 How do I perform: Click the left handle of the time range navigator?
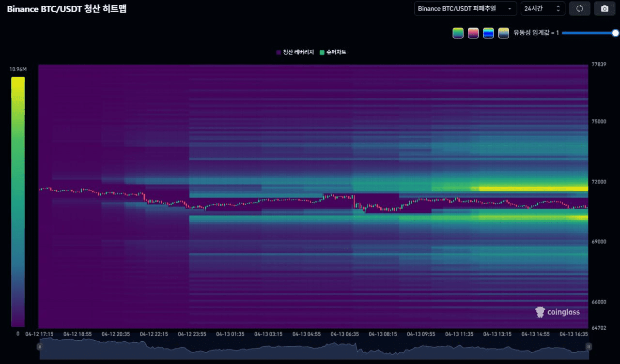click(40, 346)
